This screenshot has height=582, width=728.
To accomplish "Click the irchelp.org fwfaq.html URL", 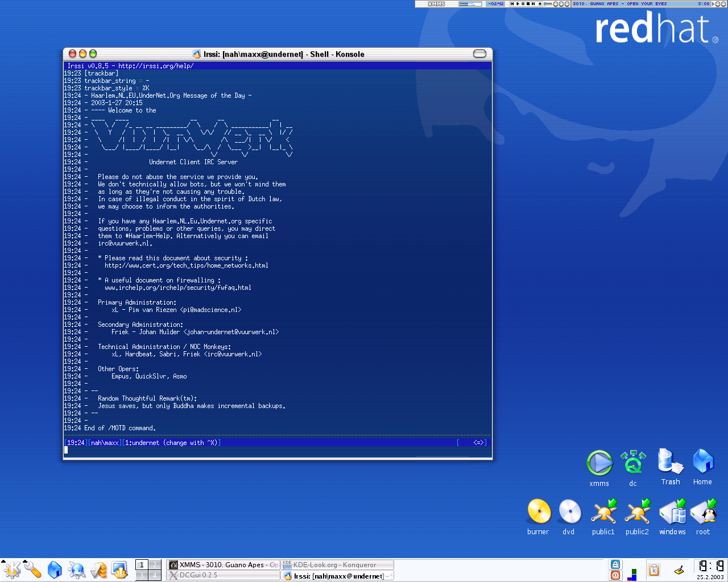I will pyautogui.click(x=178, y=288).
